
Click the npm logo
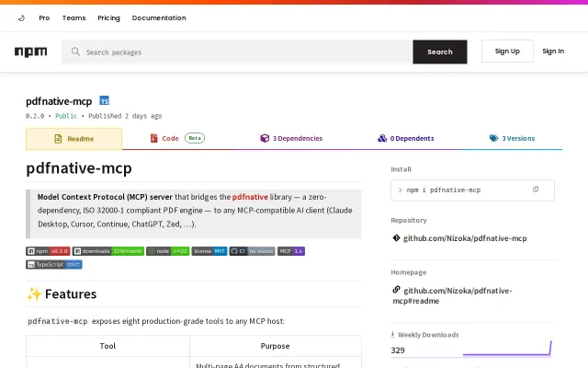tap(30, 52)
